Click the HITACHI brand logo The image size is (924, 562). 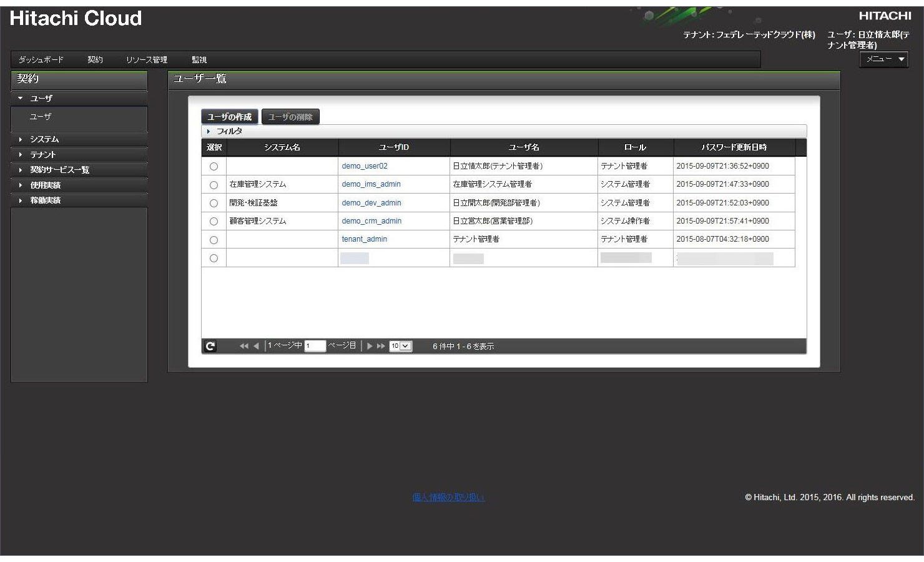[885, 16]
